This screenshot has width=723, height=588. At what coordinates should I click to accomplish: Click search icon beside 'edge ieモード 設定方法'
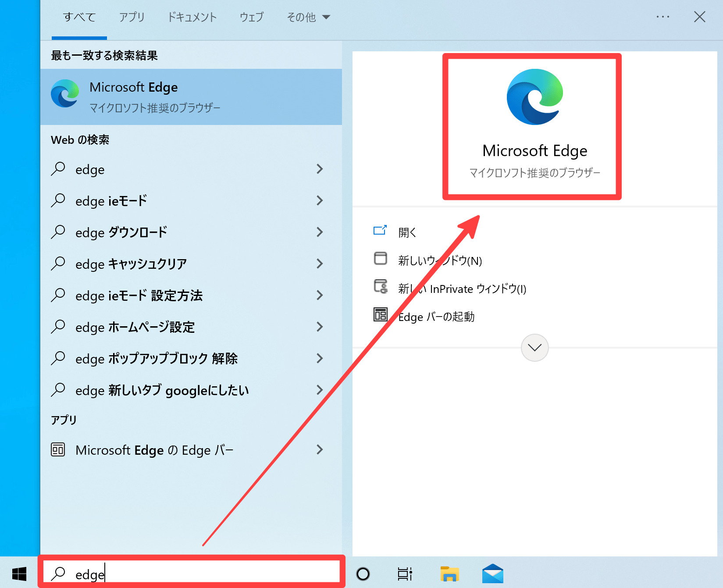click(x=58, y=295)
